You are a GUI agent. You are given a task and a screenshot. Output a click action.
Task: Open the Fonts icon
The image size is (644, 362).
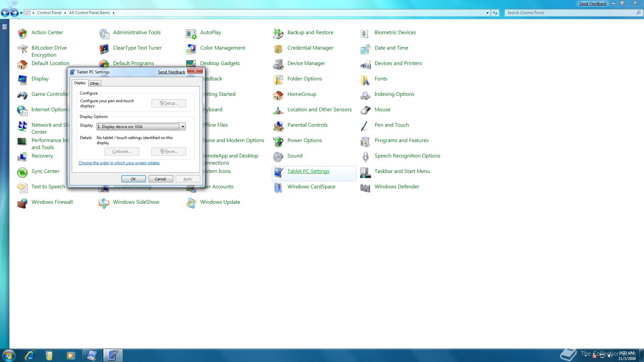(x=366, y=79)
